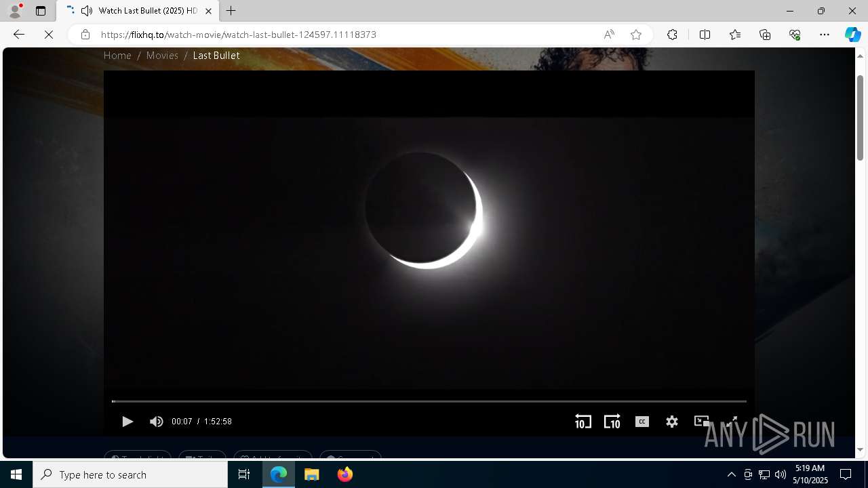Open video player settings gear
This screenshot has width=868, height=488.
[672, 422]
